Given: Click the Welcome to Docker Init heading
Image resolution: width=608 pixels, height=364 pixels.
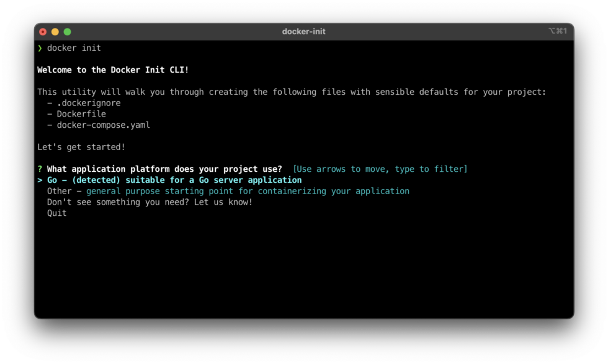Looking at the screenshot, I should 112,69.
